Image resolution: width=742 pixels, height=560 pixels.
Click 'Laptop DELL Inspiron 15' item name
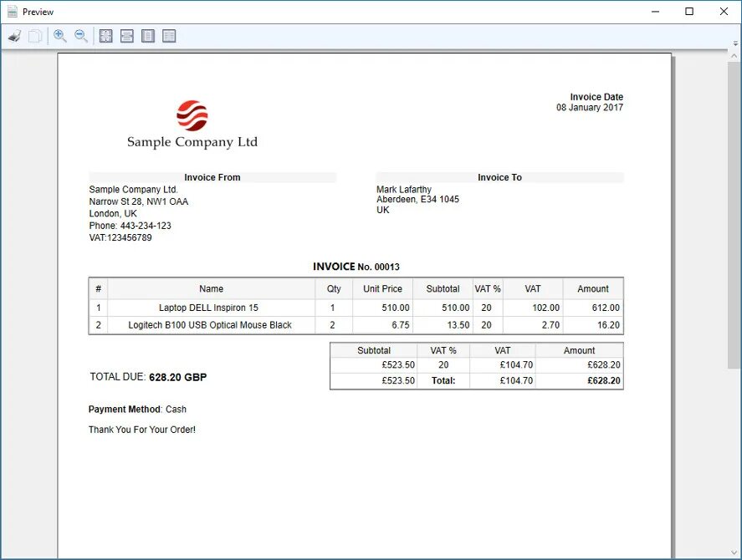tap(208, 308)
